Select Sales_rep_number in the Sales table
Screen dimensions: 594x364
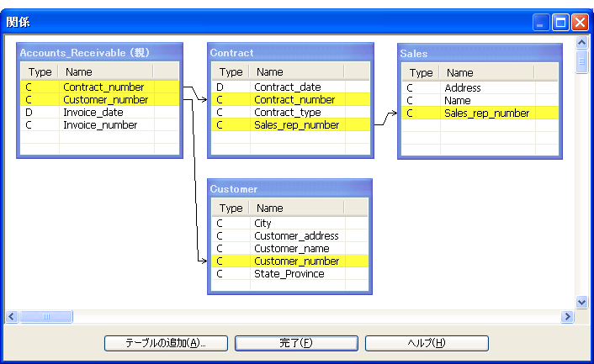[486, 113]
